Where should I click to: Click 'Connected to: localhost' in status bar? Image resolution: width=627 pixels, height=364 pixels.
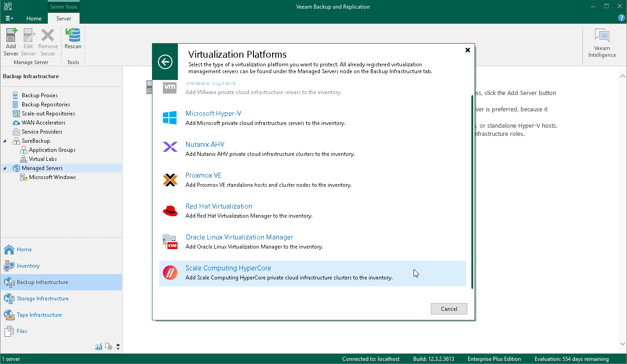point(371,359)
